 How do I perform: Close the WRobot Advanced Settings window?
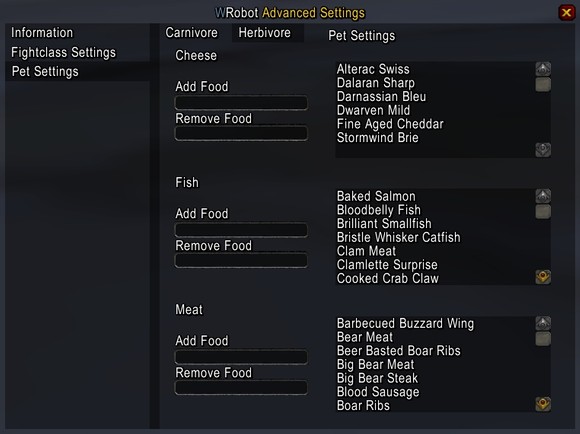(x=566, y=13)
